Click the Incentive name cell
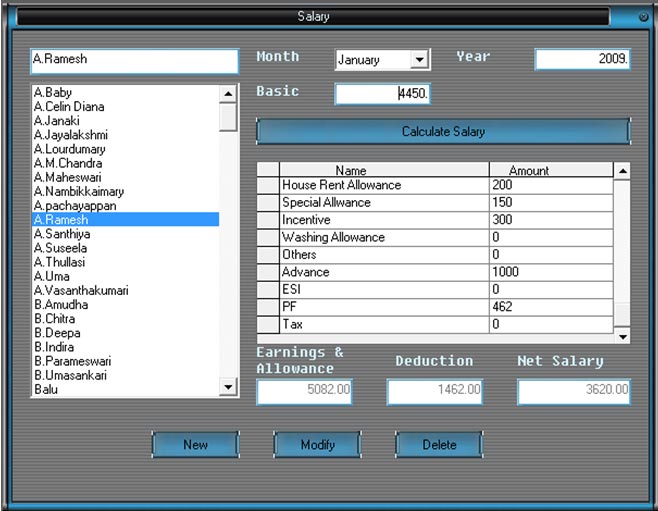This screenshot has width=658, height=511. (x=384, y=220)
